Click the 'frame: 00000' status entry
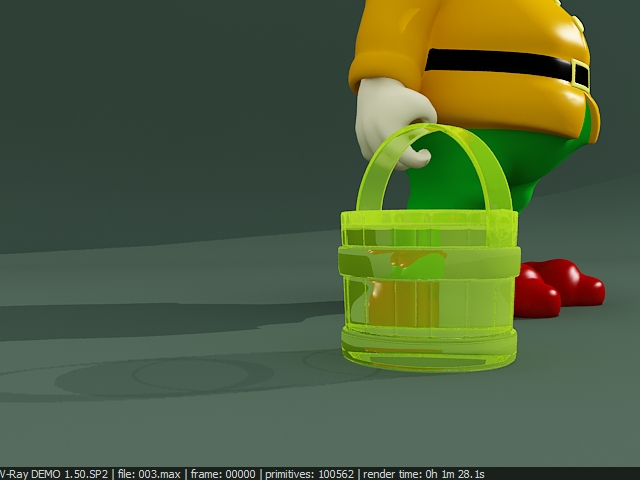Image resolution: width=640 pixels, height=480 pixels. pyautogui.click(x=223, y=474)
